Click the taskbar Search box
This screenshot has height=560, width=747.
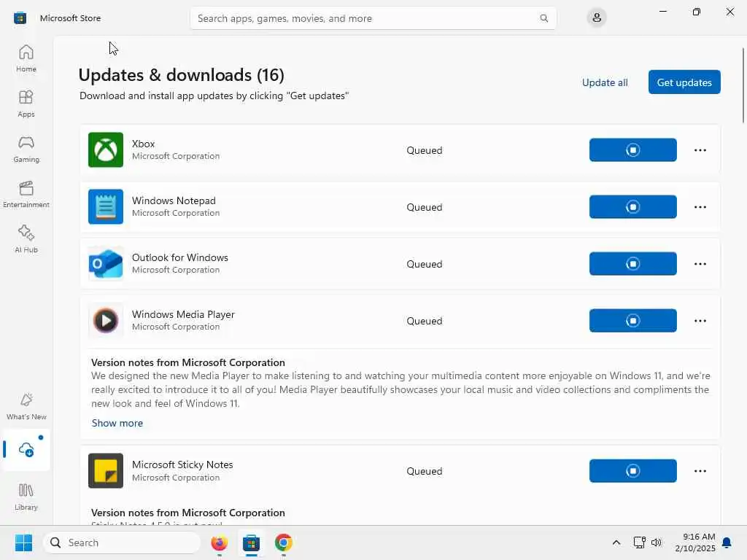click(122, 542)
